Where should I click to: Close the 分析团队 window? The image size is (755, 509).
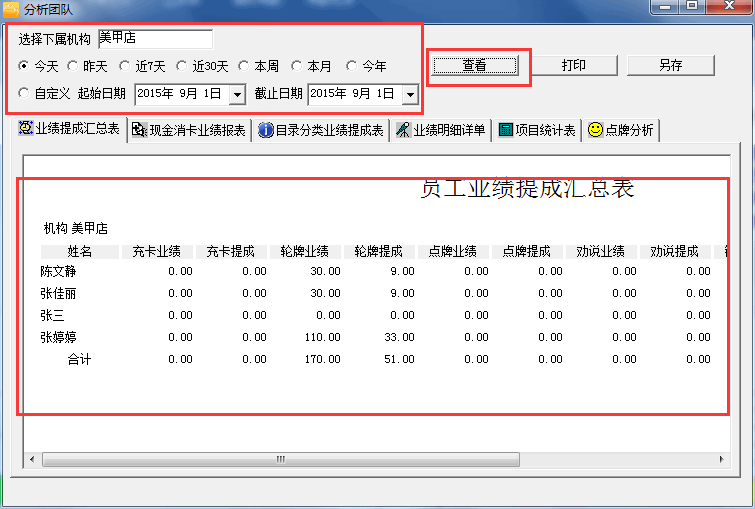[729, 6]
